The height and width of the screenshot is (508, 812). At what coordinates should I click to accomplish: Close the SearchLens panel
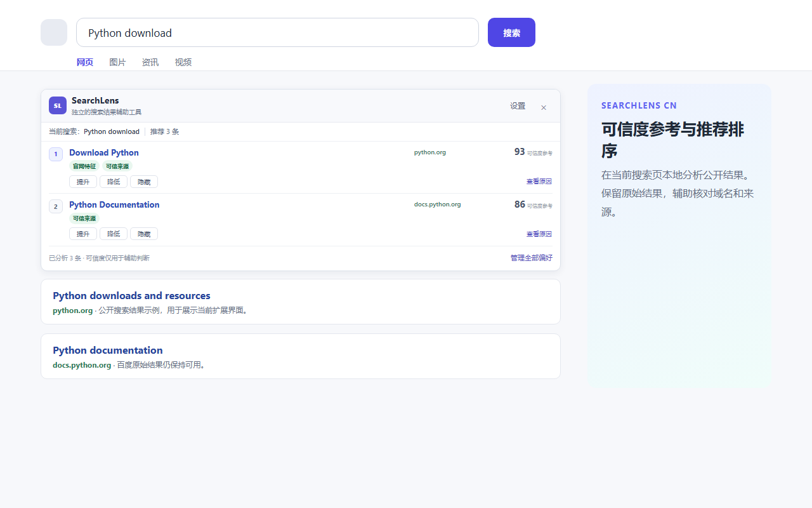point(544,107)
